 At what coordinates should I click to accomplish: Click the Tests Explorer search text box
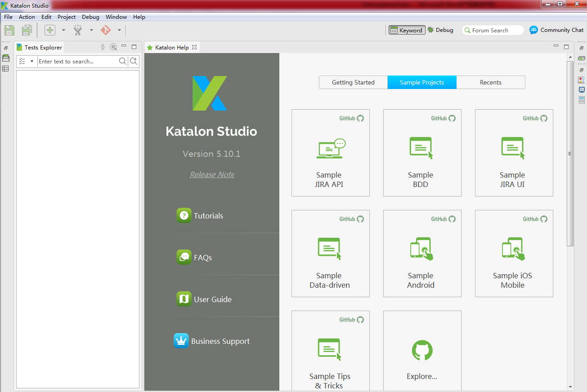click(x=77, y=61)
